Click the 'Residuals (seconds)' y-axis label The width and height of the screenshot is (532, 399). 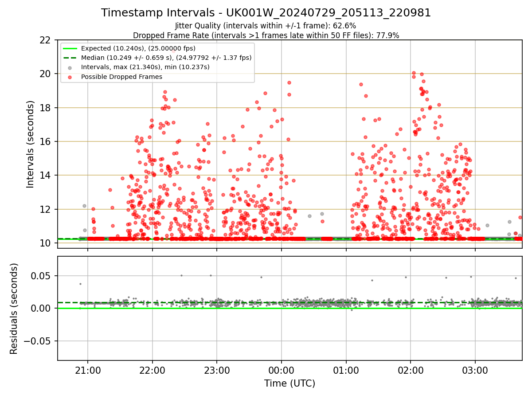tap(14, 309)
